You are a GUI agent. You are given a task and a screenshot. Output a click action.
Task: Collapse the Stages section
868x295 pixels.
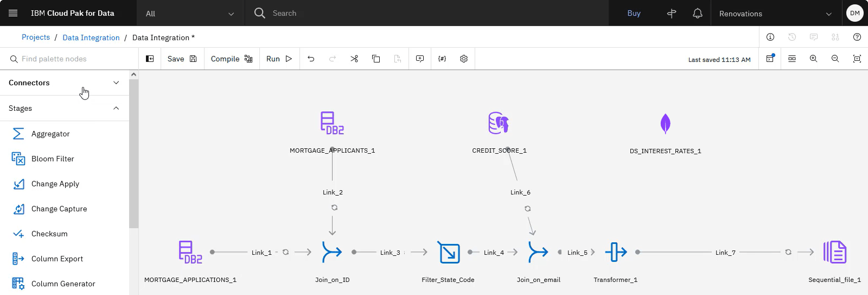[65, 108]
